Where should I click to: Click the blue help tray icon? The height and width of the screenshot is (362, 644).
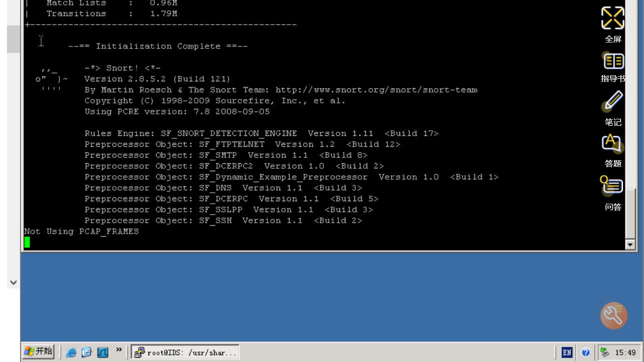pos(585,353)
